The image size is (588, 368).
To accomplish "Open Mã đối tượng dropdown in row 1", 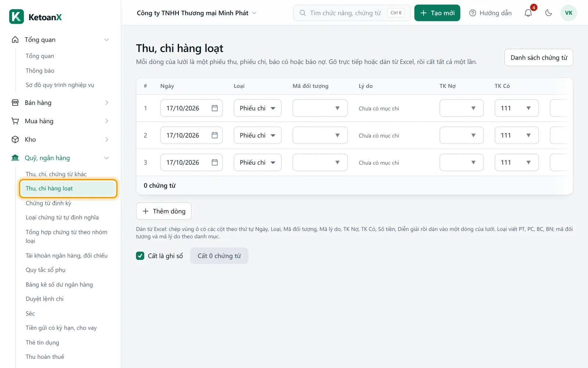I will 320,108.
